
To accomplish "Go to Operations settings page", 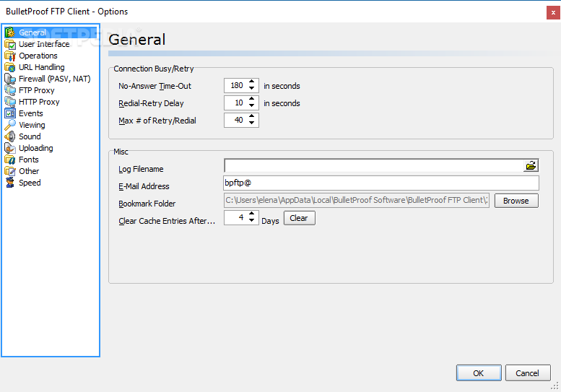I will 38,56.
